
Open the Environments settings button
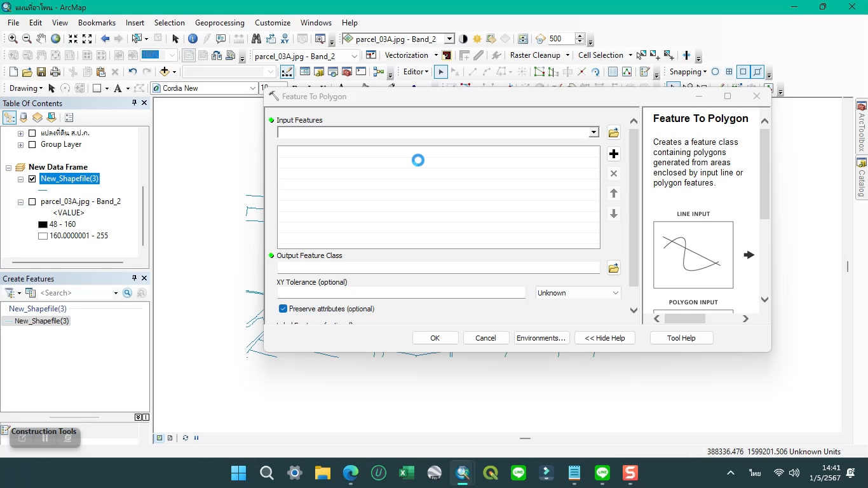pos(541,338)
